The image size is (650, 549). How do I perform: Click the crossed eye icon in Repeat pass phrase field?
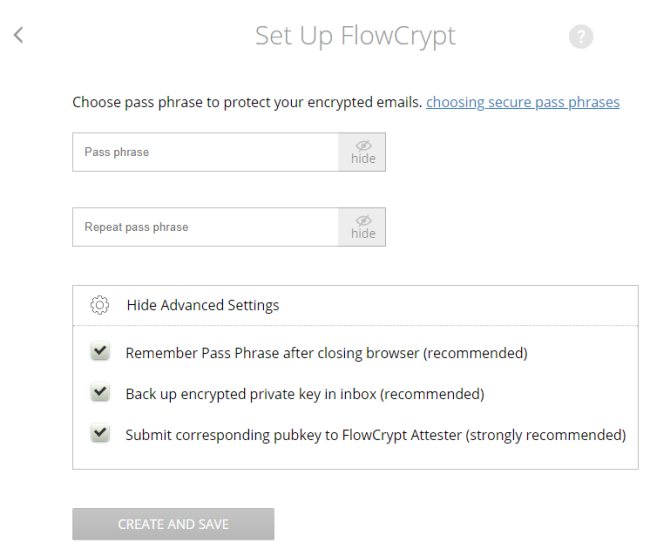(364, 221)
